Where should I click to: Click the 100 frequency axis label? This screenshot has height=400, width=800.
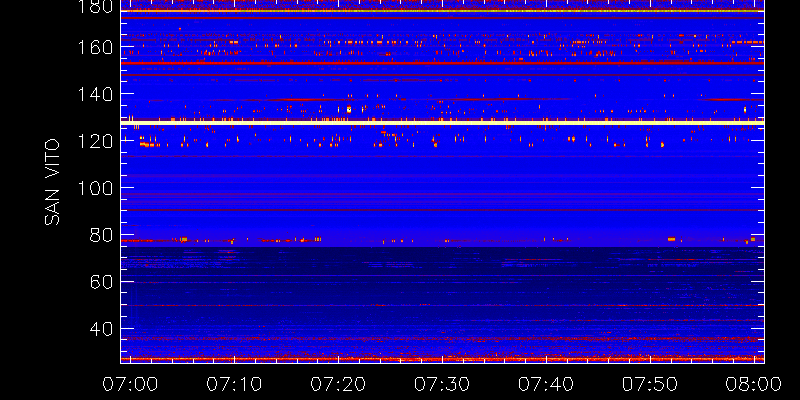[97, 188]
